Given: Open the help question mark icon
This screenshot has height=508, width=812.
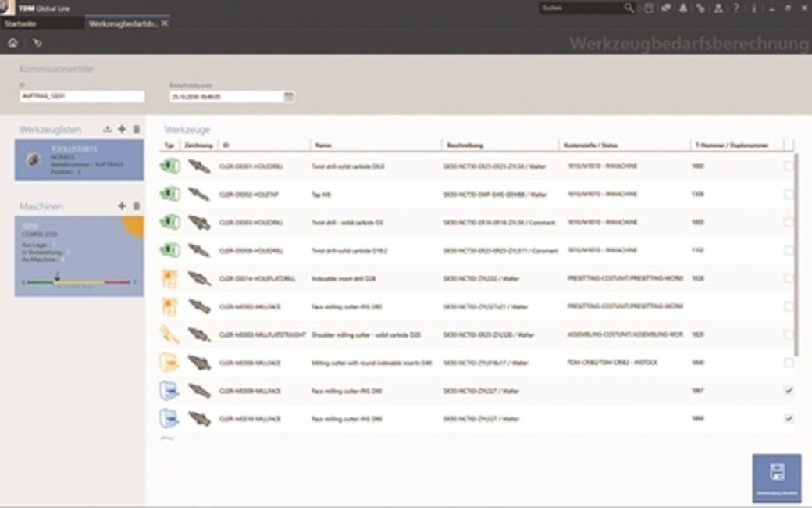Looking at the screenshot, I should 735,8.
